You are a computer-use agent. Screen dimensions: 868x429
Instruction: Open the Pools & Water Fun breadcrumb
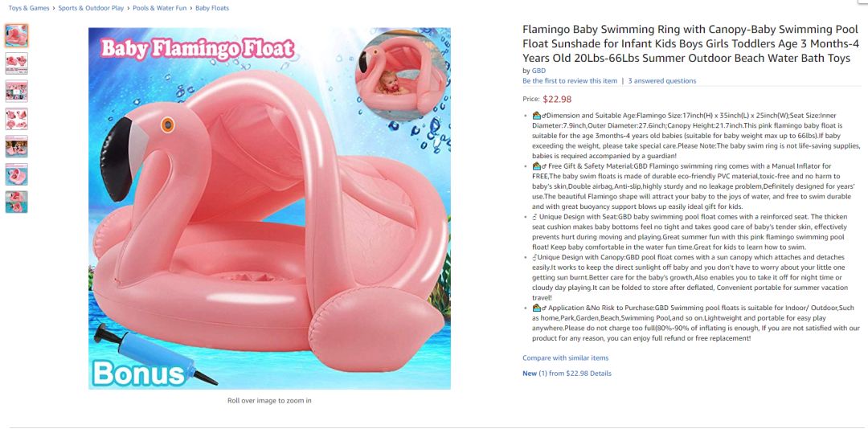(159, 8)
